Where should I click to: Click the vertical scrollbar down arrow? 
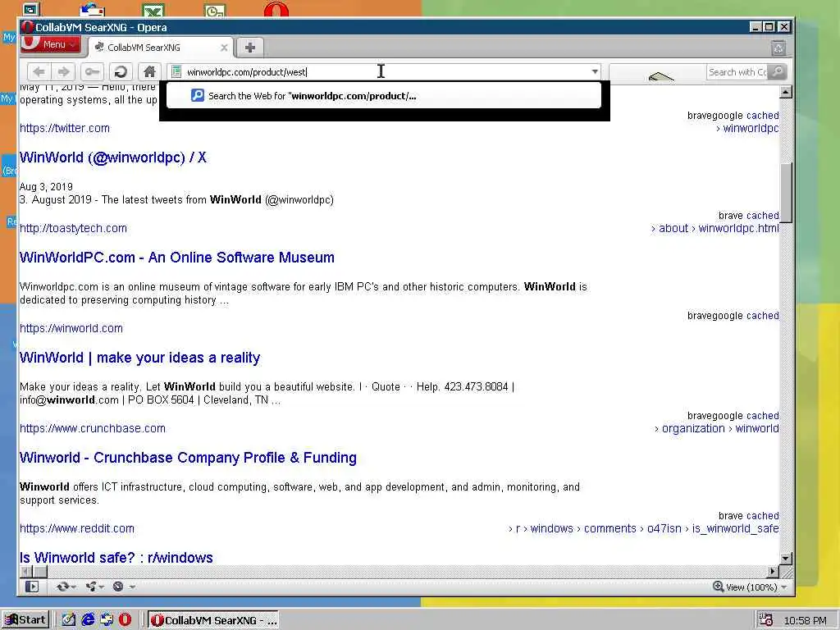786,559
